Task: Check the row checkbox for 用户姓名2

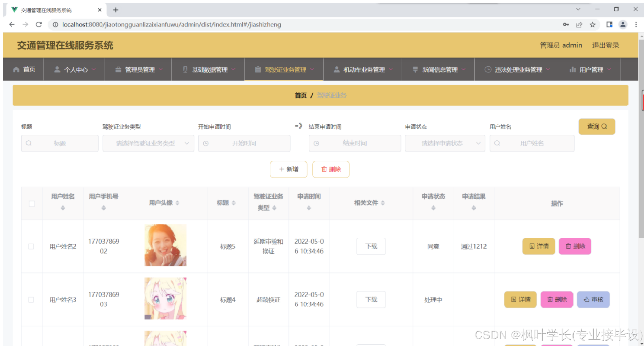Action: click(31, 246)
